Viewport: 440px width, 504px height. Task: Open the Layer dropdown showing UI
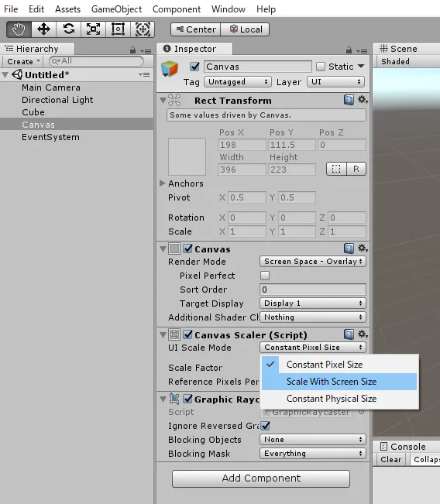[x=335, y=81]
